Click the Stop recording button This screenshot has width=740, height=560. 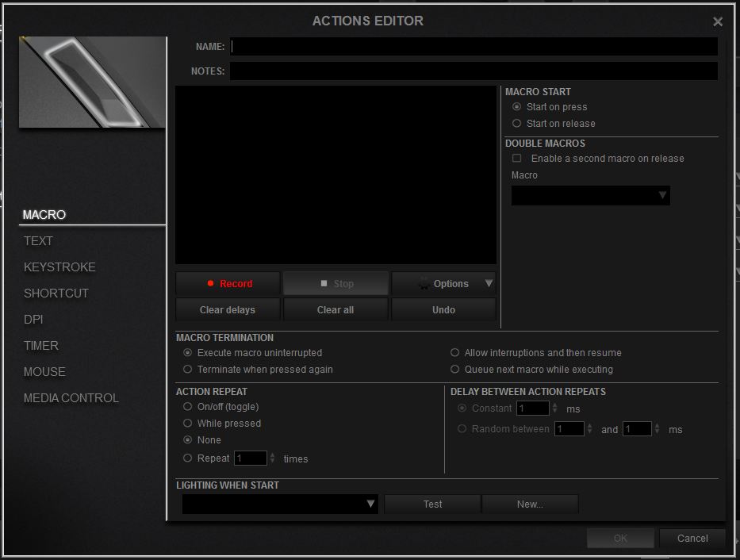click(336, 283)
